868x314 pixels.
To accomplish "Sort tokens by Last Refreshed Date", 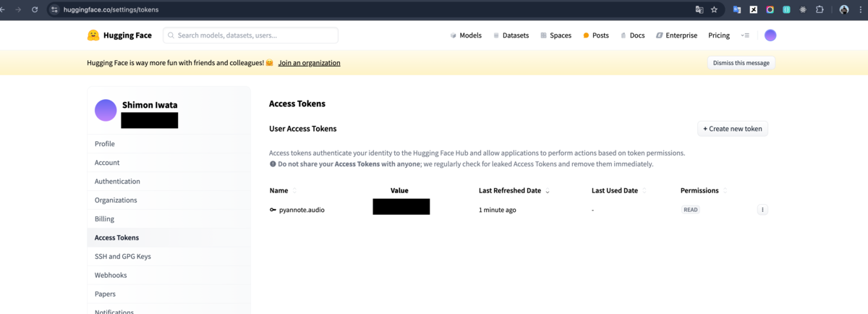I will click(x=514, y=191).
